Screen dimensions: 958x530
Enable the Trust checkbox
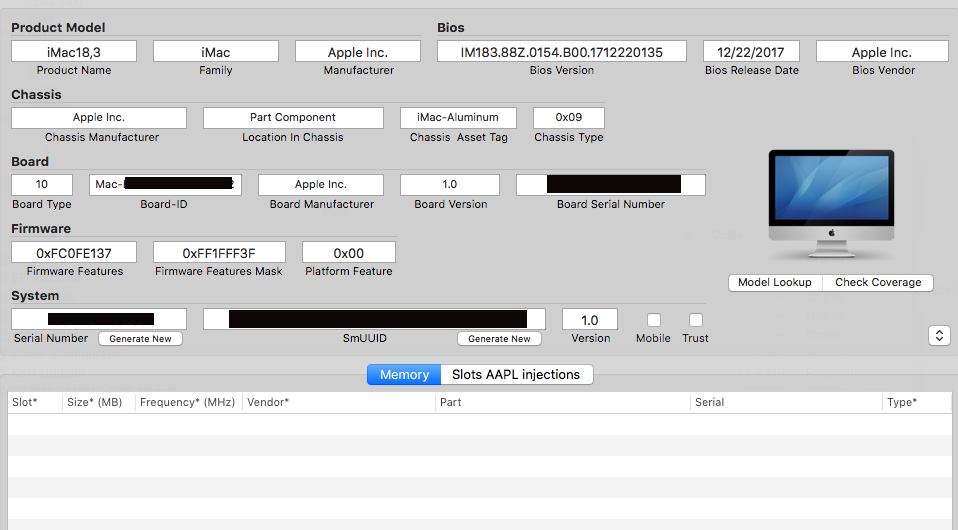(695, 320)
